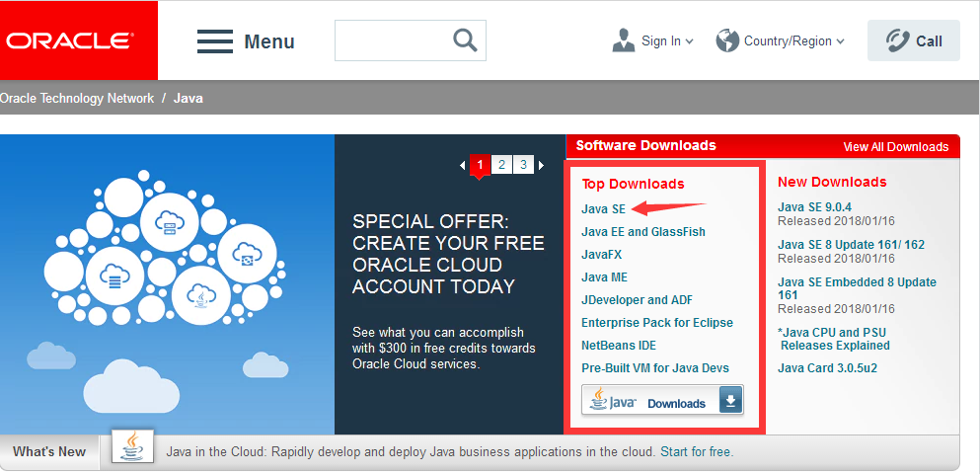Expand the Sign In dropdown
The image size is (980, 474).
(690, 41)
